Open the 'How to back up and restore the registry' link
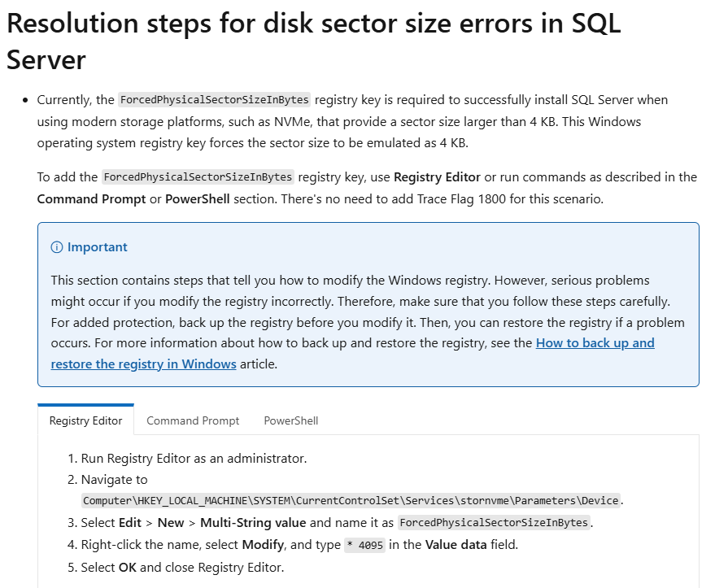The width and height of the screenshot is (728, 588). (x=595, y=342)
